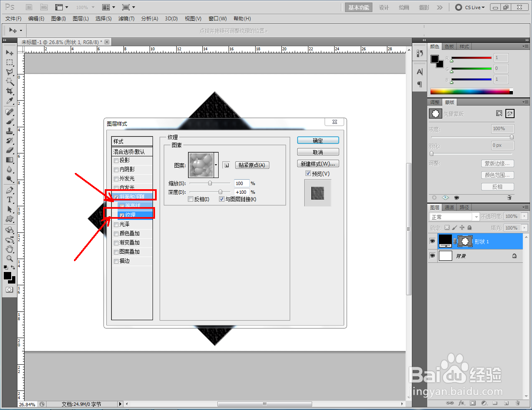Uncheck the 预览 preview checkbox
Image resolution: width=532 pixels, height=410 pixels.
pos(308,173)
